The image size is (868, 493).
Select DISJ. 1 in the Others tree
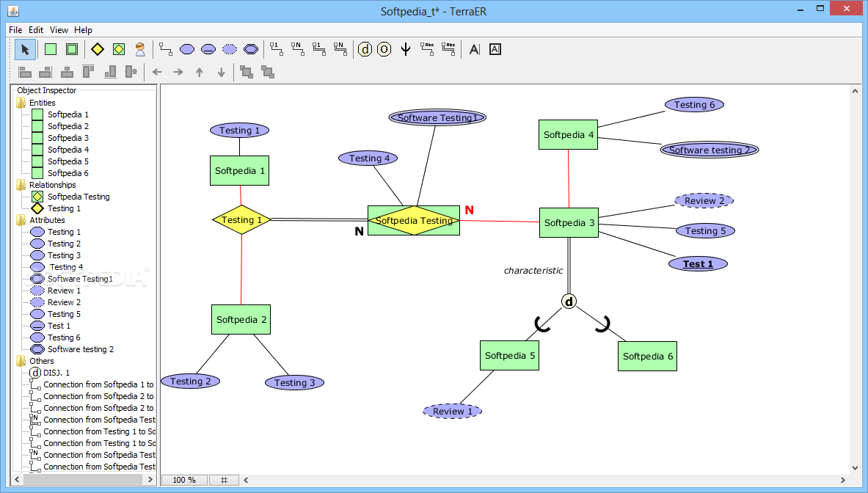pos(56,373)
